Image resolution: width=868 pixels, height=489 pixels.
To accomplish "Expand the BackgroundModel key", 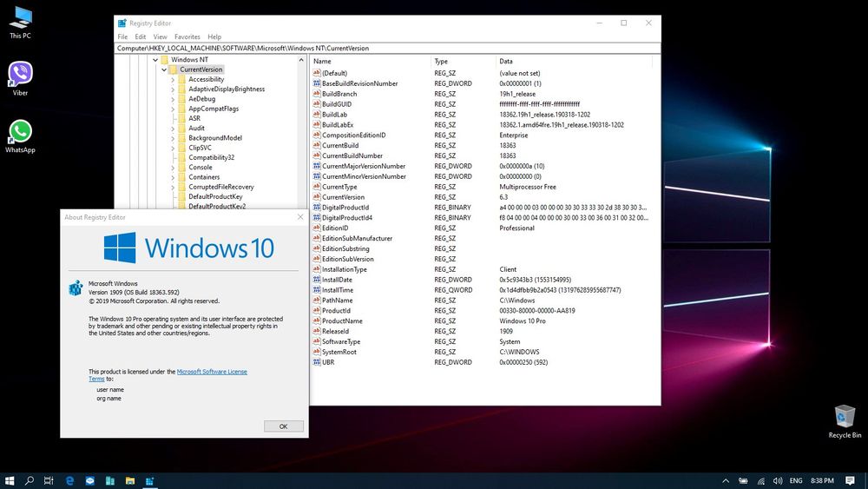I will [173, 138].
